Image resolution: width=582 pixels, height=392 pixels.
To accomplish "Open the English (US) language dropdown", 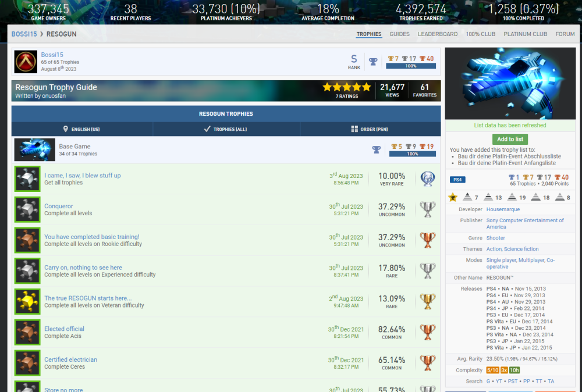I will pos(82,129).
